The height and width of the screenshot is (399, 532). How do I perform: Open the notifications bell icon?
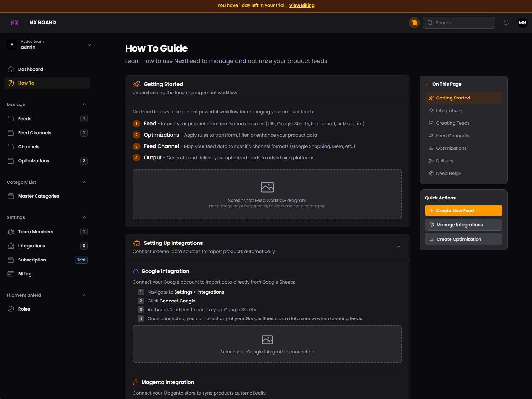(x=506, y=22)
